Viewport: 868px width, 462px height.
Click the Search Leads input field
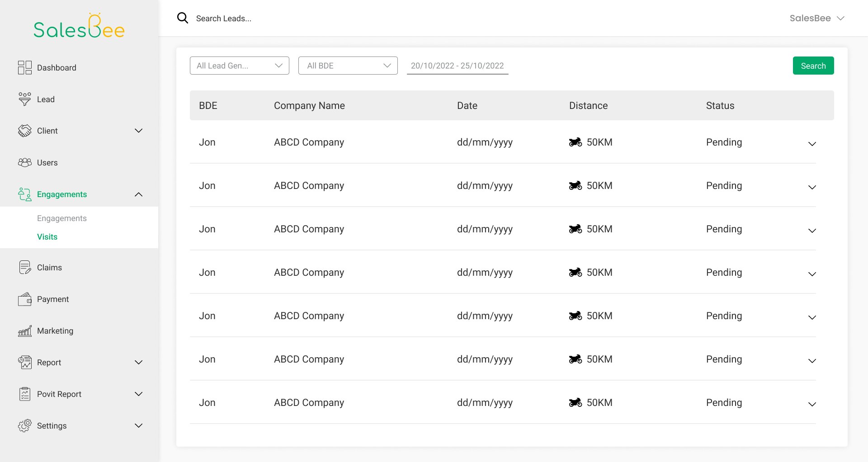[x=224, y=19]
